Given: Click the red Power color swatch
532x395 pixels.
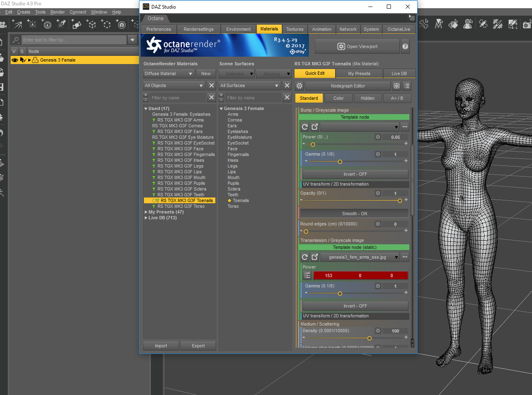Looking at the screenshot, I should point(361,276).
